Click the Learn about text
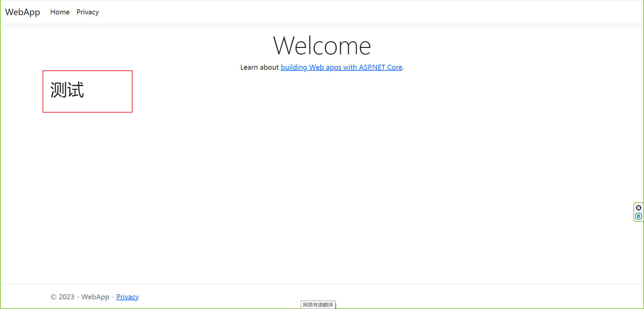Screen dimensions: 644x309 coord(259,67)
